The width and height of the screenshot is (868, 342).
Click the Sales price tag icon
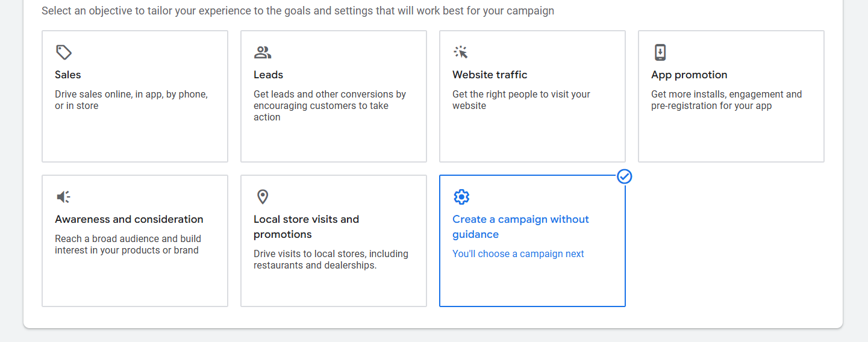click(x=63, y=52)
